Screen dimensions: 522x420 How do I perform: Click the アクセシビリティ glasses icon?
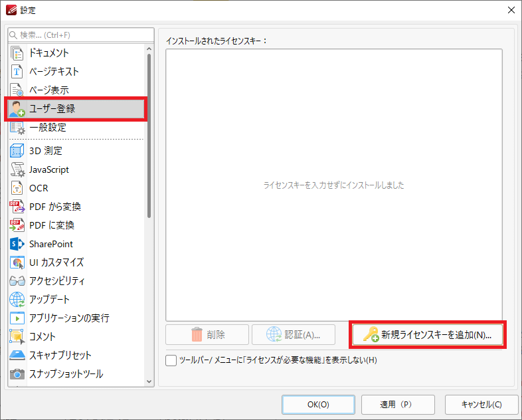(x=17, y=281)
